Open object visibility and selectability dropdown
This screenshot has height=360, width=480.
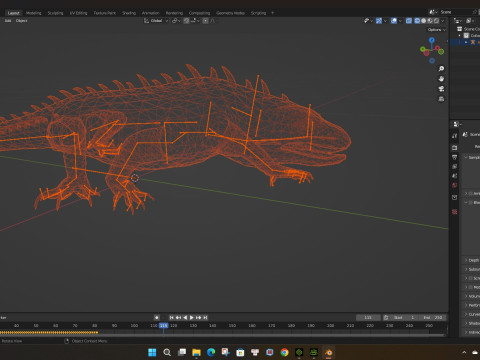pos(368,21)
